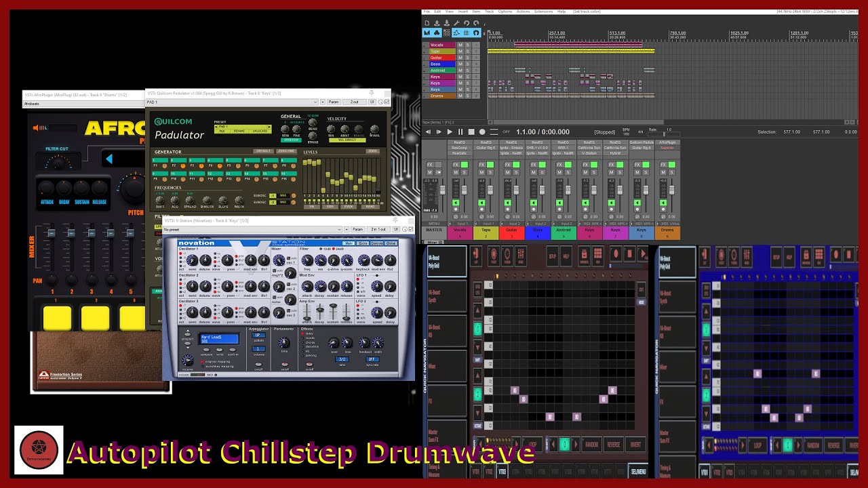Click the transport Pause button

click(x=460, y=131)
